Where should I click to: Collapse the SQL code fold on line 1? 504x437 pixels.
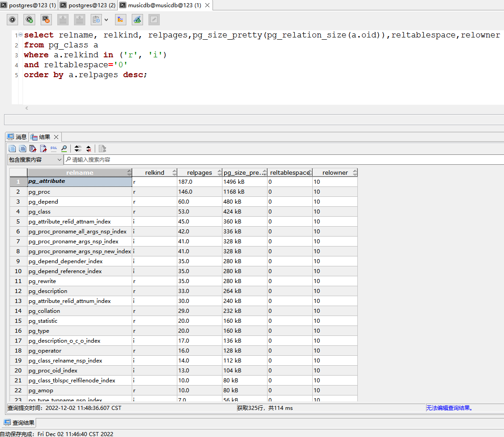[20, 35]
